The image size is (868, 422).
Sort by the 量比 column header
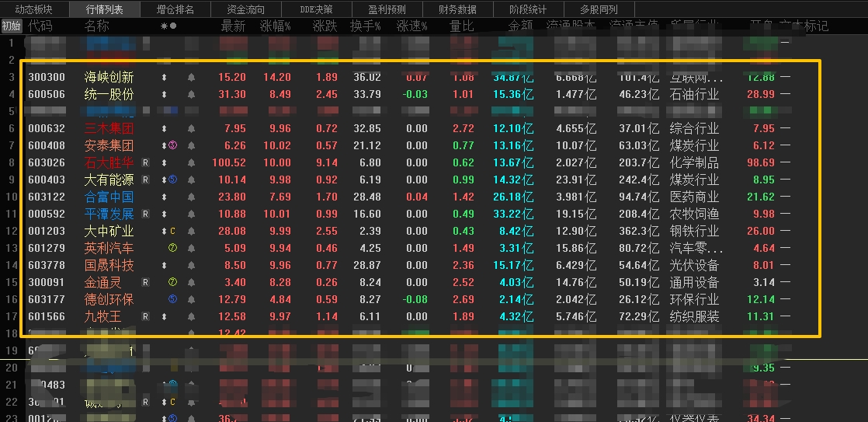coord(462,26)
